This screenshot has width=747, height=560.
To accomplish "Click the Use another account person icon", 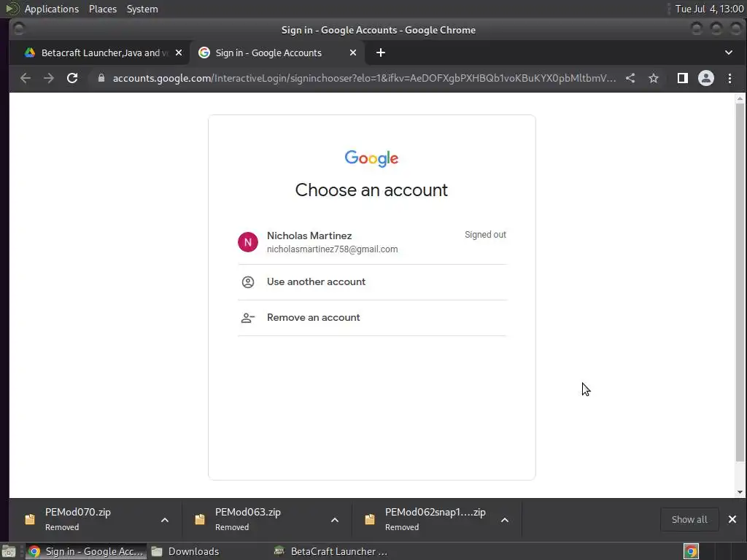I will point(248,282).
